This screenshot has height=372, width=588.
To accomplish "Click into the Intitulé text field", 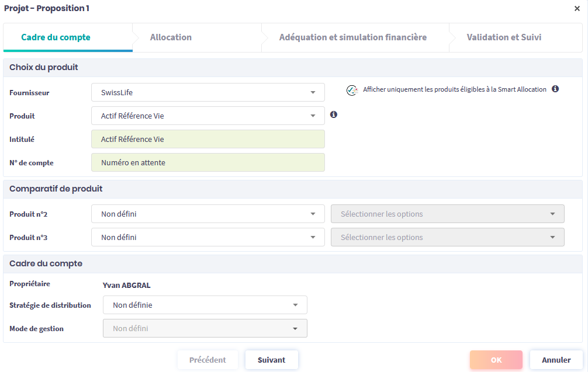I will (207, 139).
